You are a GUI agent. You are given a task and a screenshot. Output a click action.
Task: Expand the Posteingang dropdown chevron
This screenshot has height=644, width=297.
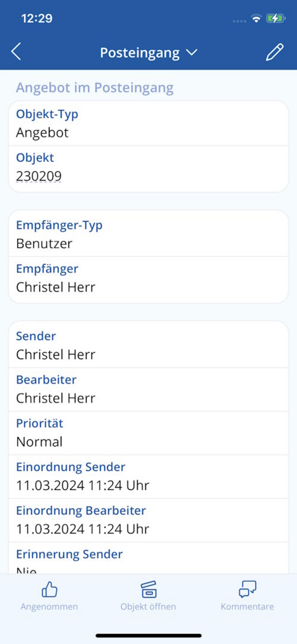pos(192,52)
